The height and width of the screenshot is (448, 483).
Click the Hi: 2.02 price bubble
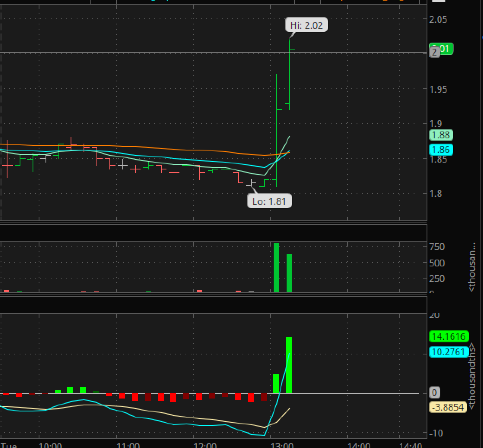(x=306, y=25)
